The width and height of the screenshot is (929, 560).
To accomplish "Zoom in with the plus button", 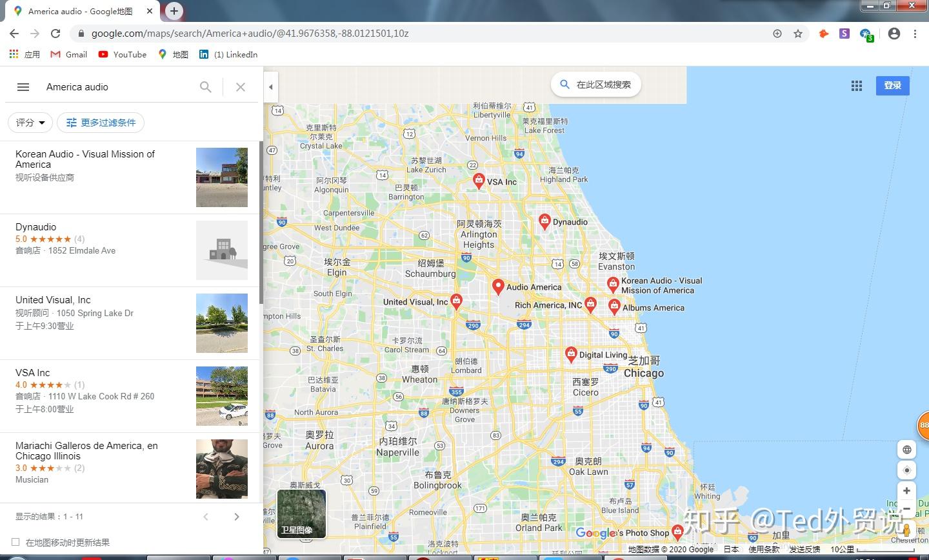I will pos(906,491).
